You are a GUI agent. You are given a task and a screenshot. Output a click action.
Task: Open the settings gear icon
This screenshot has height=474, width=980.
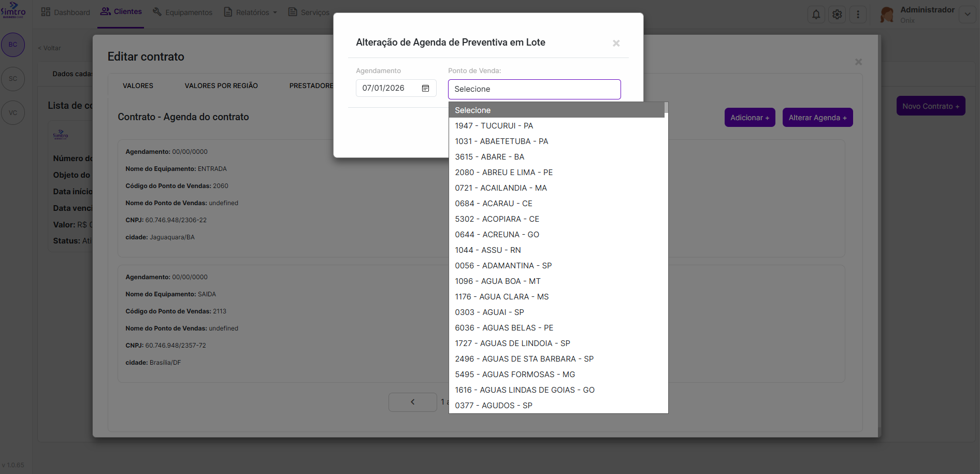(837, 15)
